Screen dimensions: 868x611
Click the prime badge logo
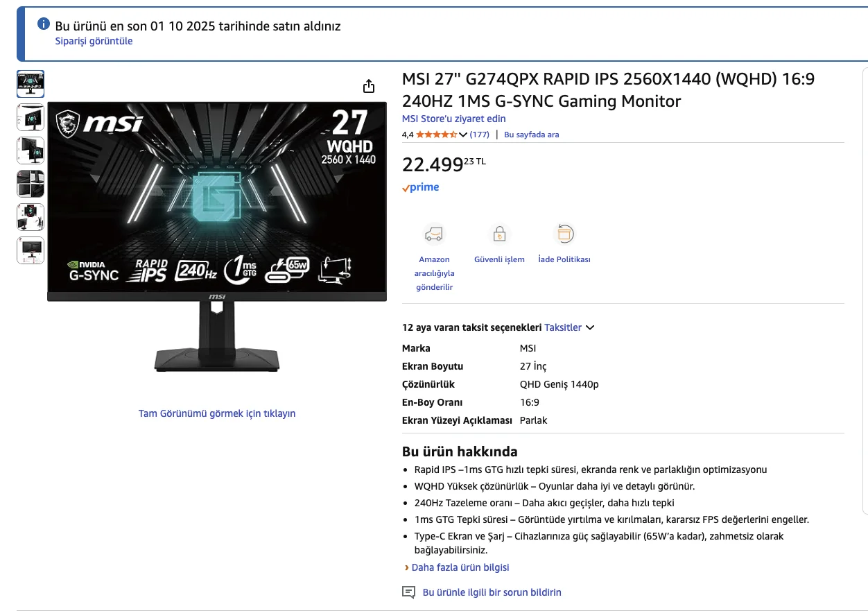coord(420,187)
